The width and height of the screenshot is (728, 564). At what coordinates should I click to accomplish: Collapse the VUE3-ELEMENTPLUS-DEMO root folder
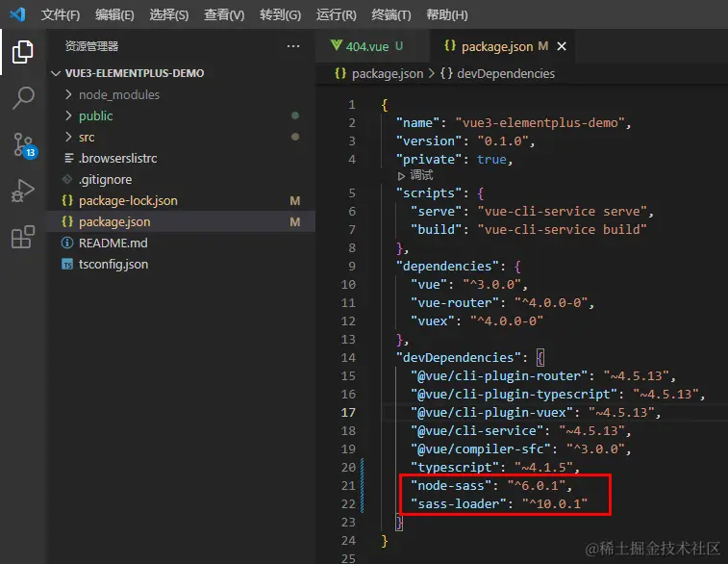point(181,73)
